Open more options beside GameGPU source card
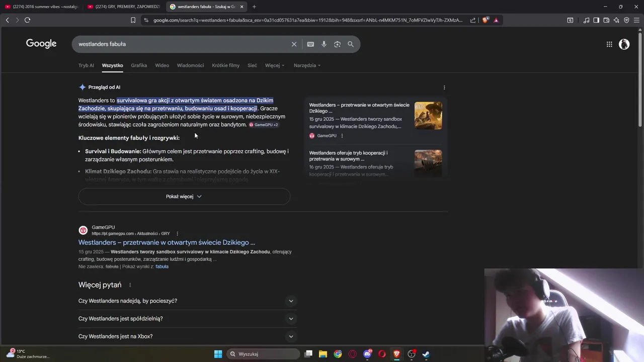Viewport: 644px width, 362px height. point(342,136)
